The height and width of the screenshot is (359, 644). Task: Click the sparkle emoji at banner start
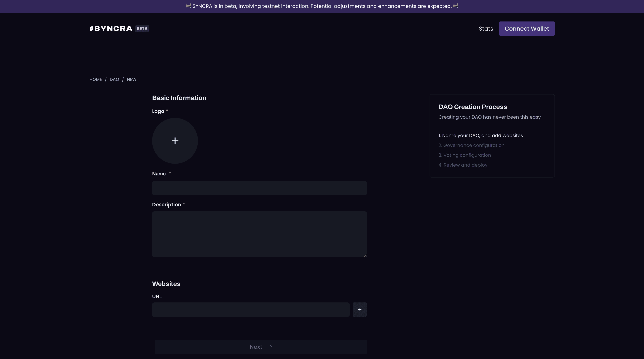(188, 6)
